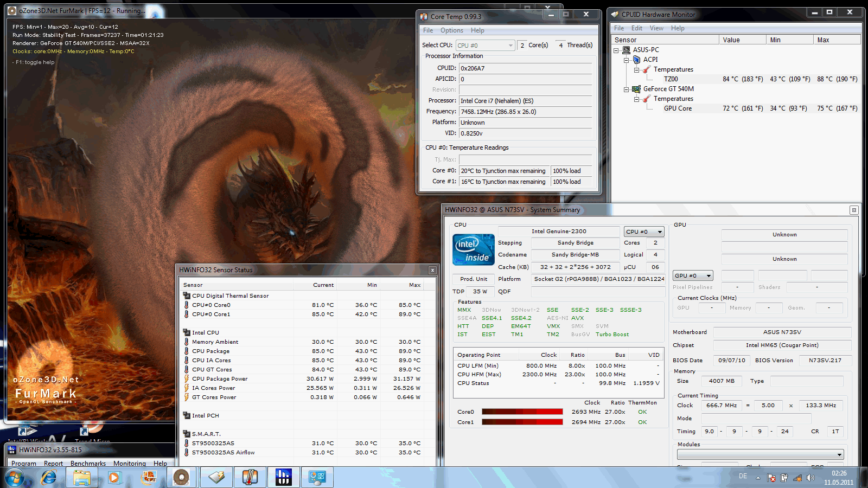Open Hardware Monitor Help menu

(x=678, y=28)
